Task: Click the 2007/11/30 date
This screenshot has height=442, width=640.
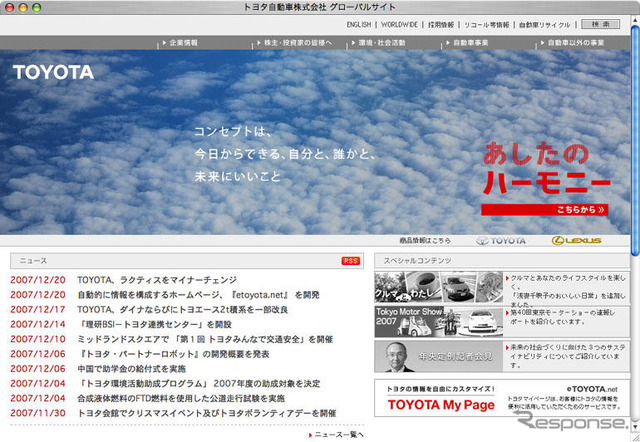Action: coord(38,413)
